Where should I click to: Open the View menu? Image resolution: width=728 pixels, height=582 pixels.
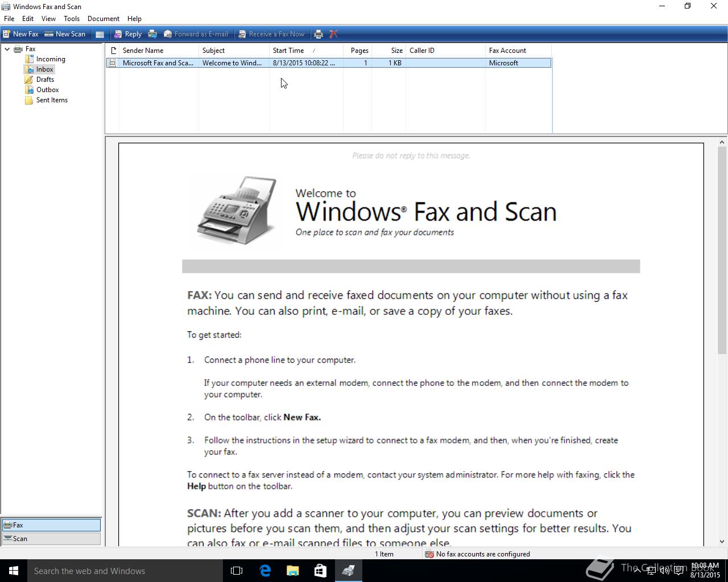pos(48,19)
